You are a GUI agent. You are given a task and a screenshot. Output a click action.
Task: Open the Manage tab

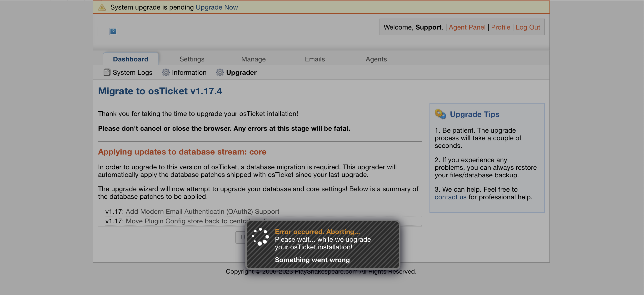[253, 59]
